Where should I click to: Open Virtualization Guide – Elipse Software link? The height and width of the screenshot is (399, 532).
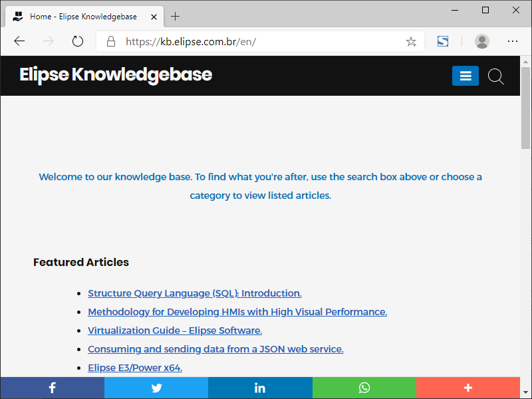[175, 331]
